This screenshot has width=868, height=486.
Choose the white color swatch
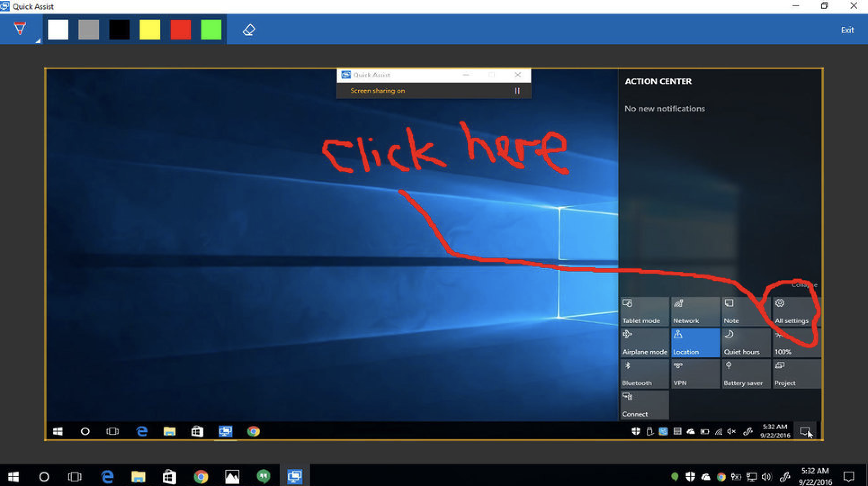coord(58,30)
